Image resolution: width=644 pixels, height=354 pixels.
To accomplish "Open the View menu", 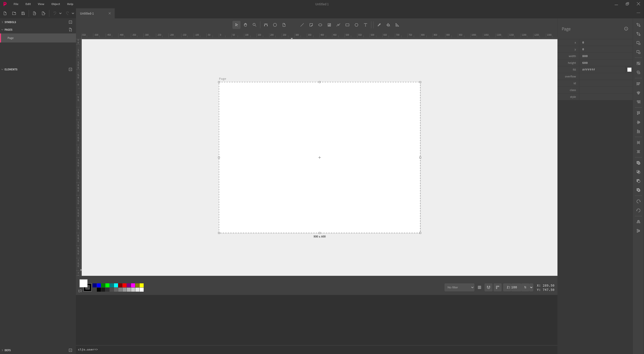I will pyautogui.click(x=41, y=4).
